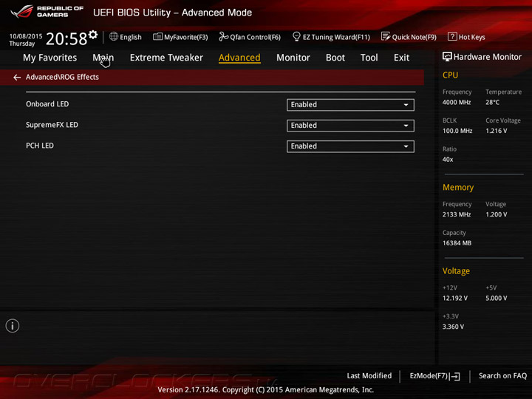Launch Qfan Control(F6)
532x399 pixels.
pos(250,37)
